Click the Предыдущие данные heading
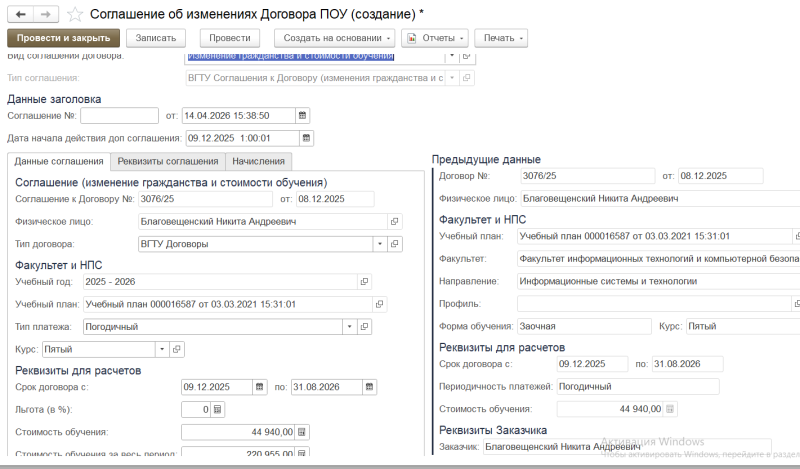 point(486,160)
